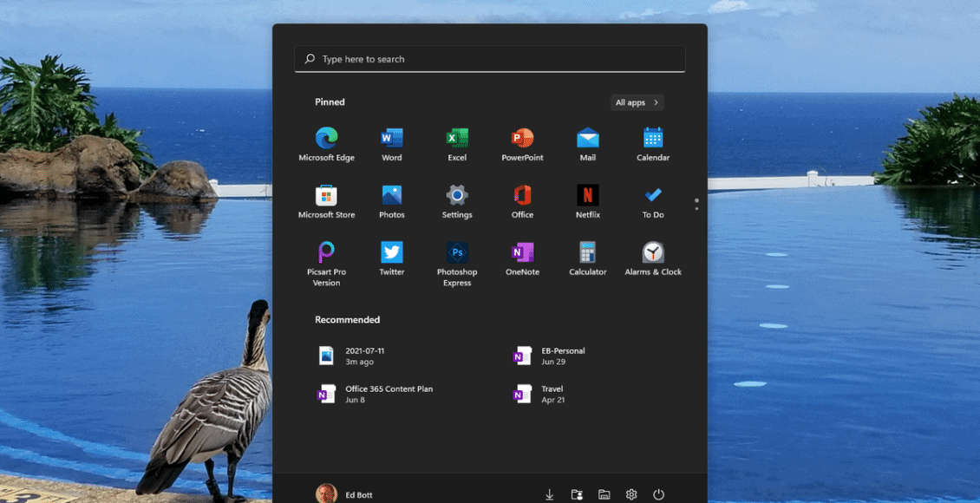Open the To Do app
980x503 pixels.
pos(653,201)
